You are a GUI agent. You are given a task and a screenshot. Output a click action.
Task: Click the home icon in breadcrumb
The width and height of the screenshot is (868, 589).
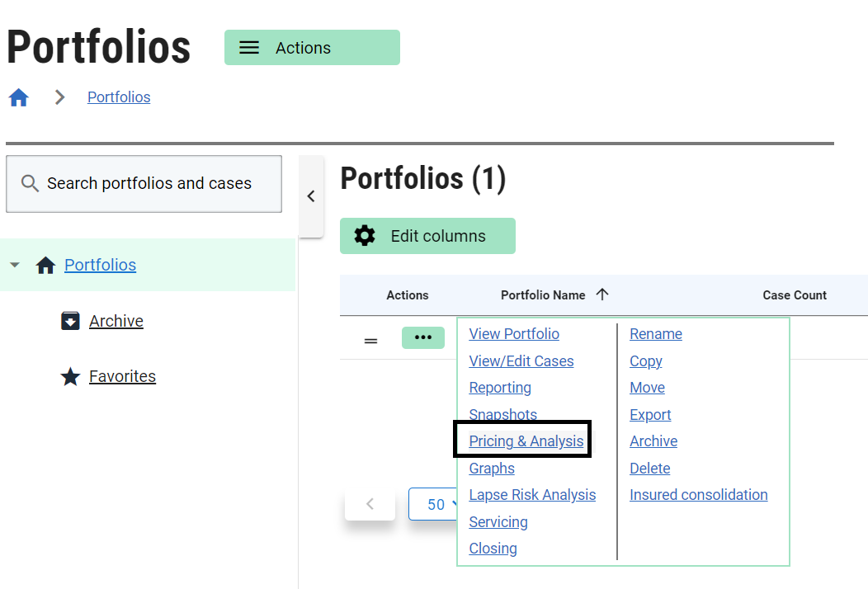tap(18, 97)
